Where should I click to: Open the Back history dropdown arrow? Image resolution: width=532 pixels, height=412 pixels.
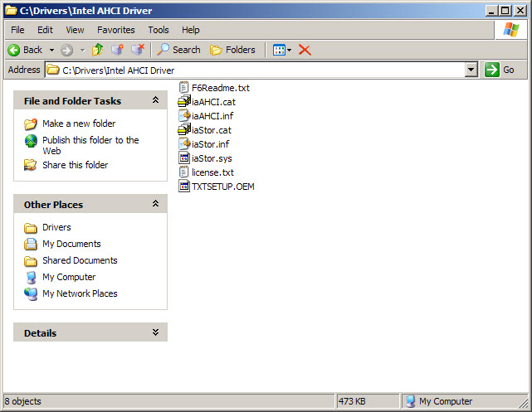tap(51, 50)
